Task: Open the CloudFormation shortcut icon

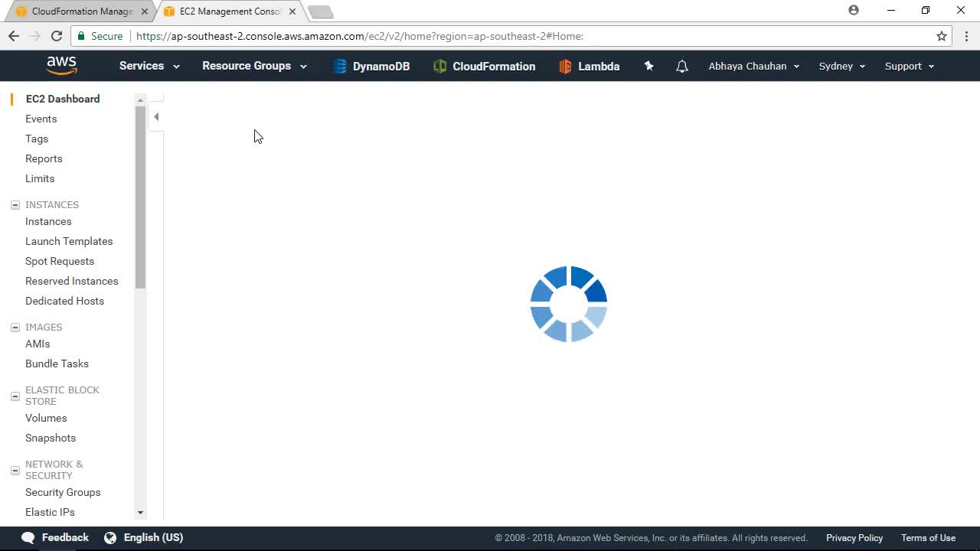Action: (439, 67)
